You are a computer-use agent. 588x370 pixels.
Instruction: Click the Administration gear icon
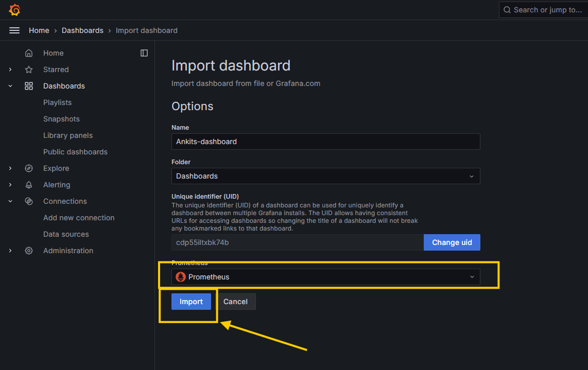(29, 251)
